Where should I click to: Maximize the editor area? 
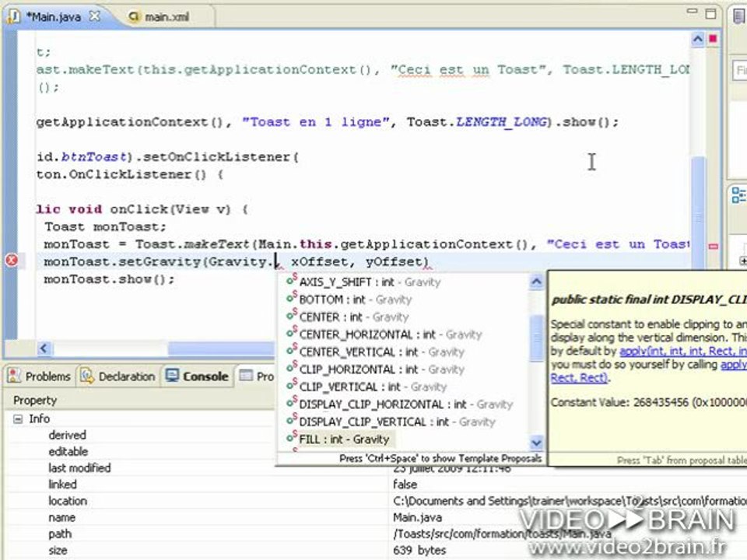pos(710,13)
